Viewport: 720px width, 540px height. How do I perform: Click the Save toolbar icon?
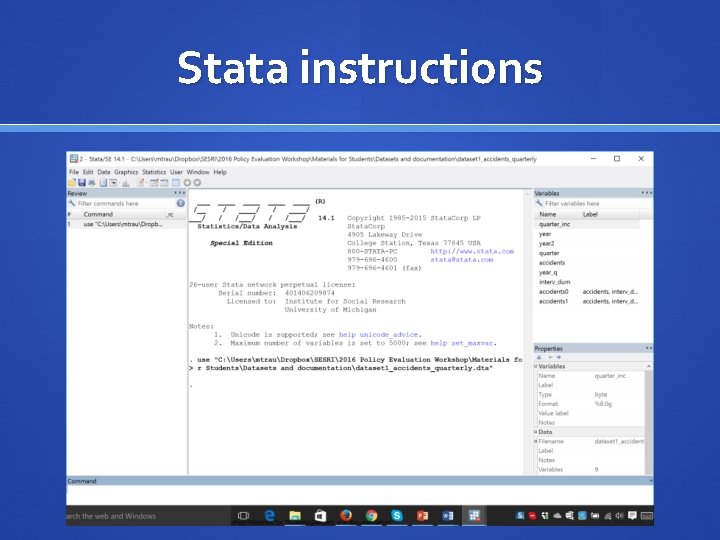[82, 183]
